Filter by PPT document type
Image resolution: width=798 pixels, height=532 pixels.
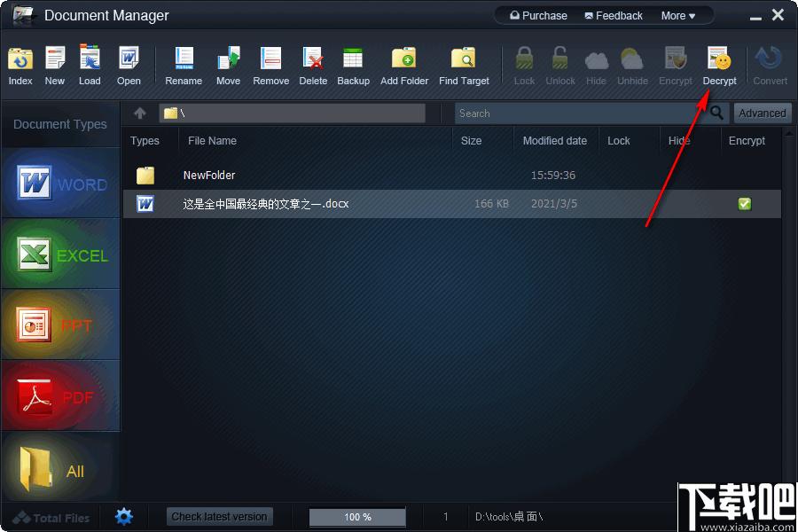coord(61,325)
